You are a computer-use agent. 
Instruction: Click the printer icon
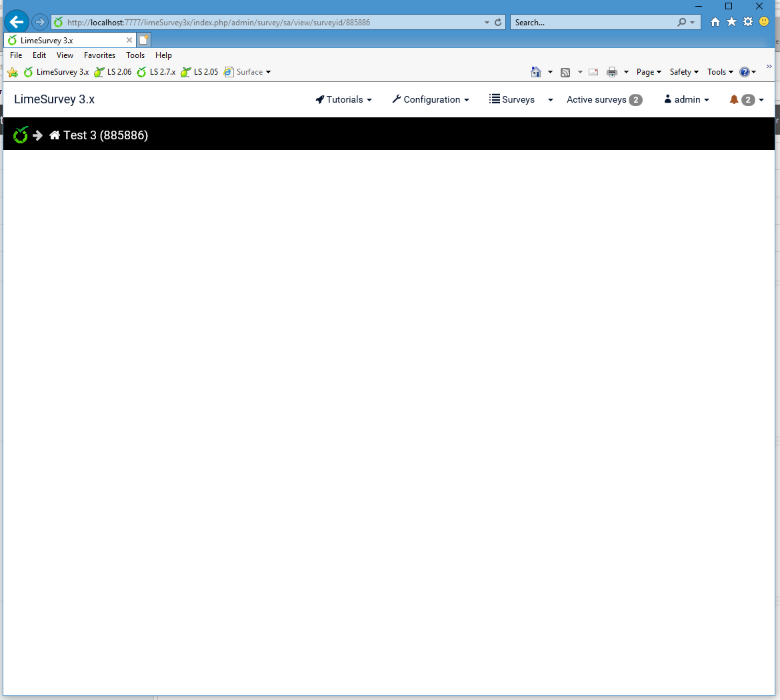(612, 72)
